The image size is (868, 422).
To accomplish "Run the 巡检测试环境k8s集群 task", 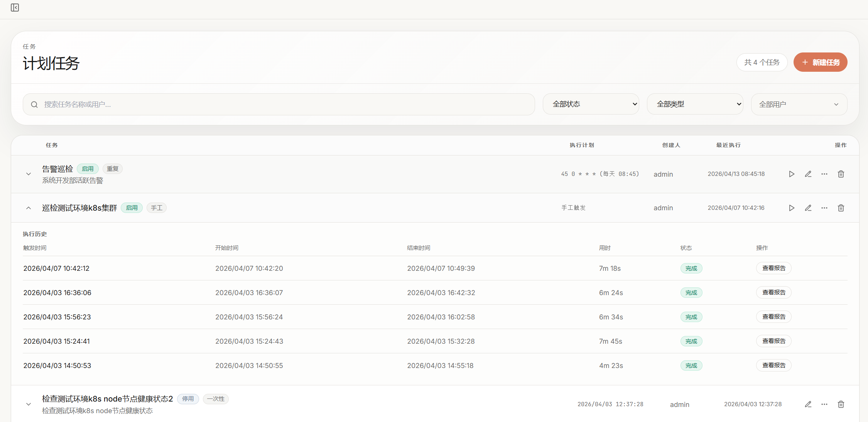I will (x=791, y=208).
